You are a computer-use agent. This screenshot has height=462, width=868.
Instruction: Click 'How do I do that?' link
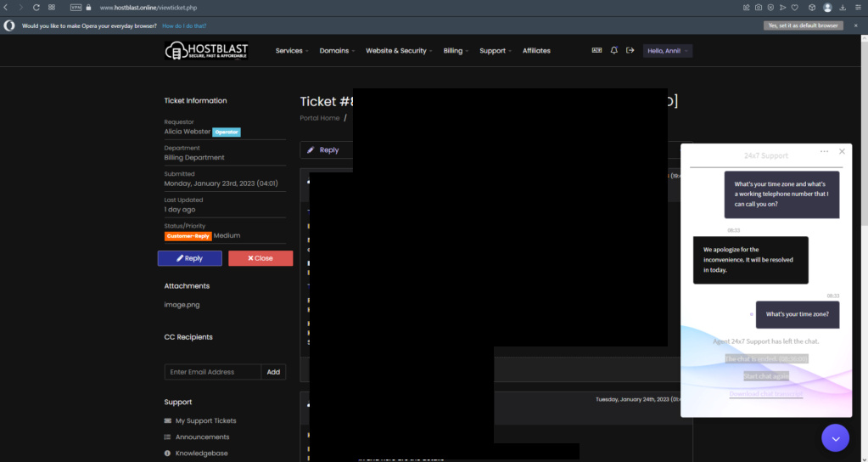184,26
